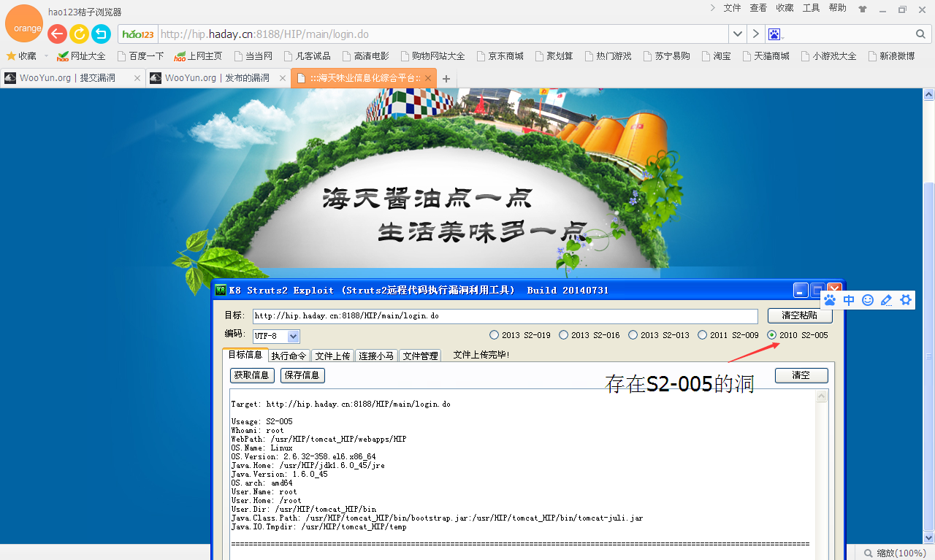The height and width of the screenshot is (560, 935).
Task: Open the 网址大全 bookmark
Action: [82, 55]
